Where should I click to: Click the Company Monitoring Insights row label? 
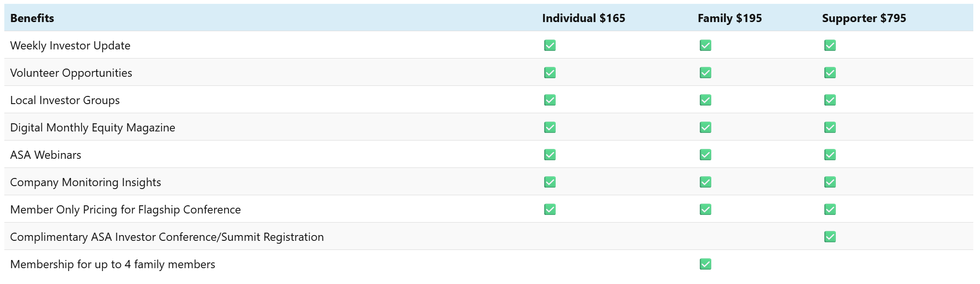[x=85, y=182]
